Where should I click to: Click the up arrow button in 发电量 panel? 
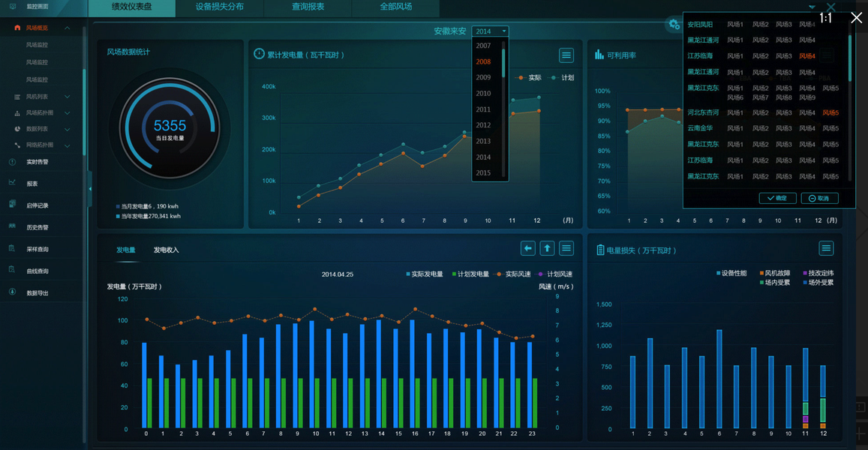click(x=547, y=248)
